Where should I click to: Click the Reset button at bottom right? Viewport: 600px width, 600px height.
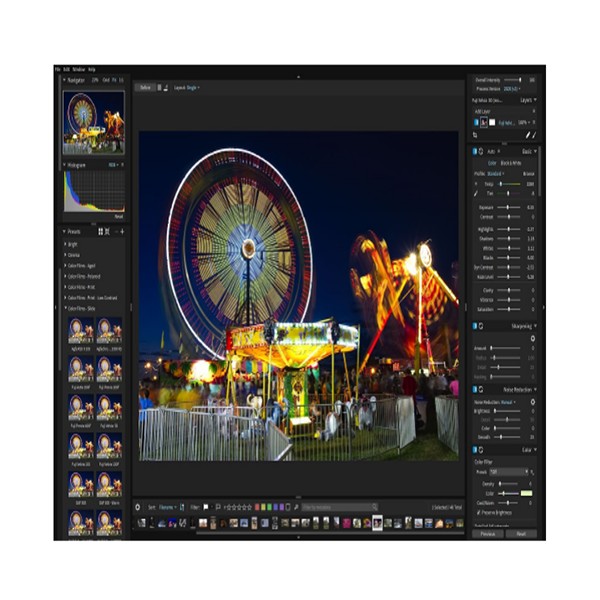point(520,534)
